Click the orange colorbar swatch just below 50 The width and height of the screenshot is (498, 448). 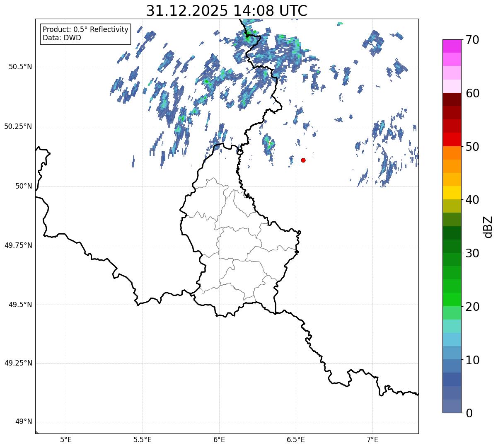pos(452,153)
